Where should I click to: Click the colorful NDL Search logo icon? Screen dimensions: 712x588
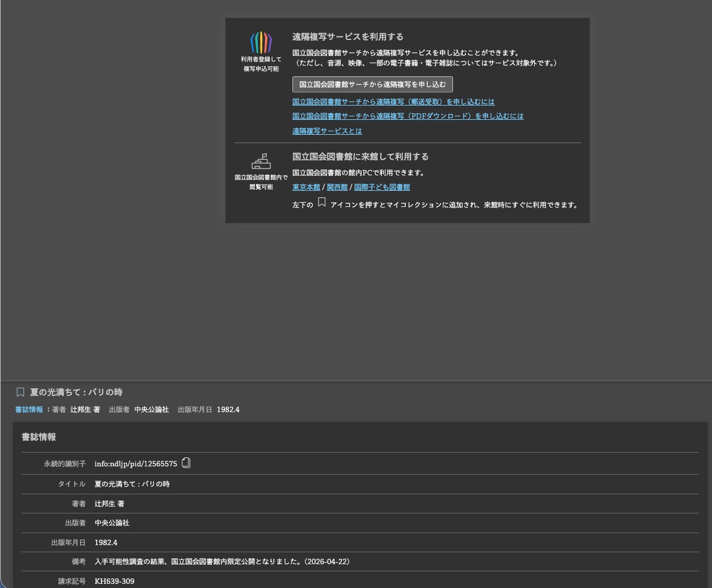(261, 42)
